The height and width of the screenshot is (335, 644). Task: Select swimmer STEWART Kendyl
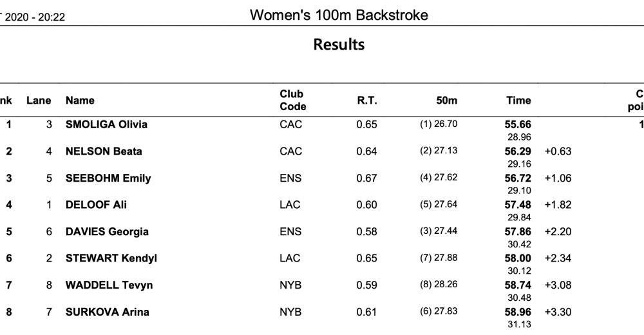pyautogui.click(x=111, y=258)
